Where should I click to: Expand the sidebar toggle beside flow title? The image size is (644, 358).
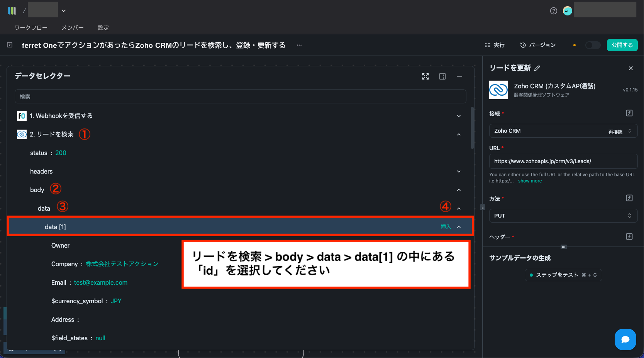pos(10,45)
